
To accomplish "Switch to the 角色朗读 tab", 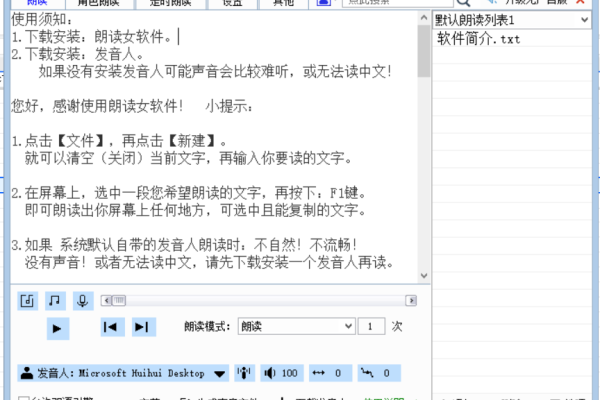I will [99, 3].
